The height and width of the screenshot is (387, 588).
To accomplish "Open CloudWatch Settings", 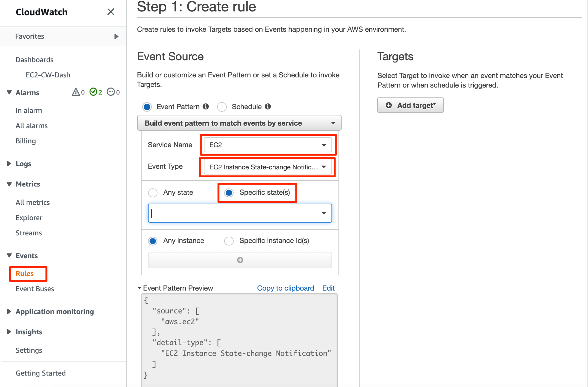I will (x=29, y=350).
